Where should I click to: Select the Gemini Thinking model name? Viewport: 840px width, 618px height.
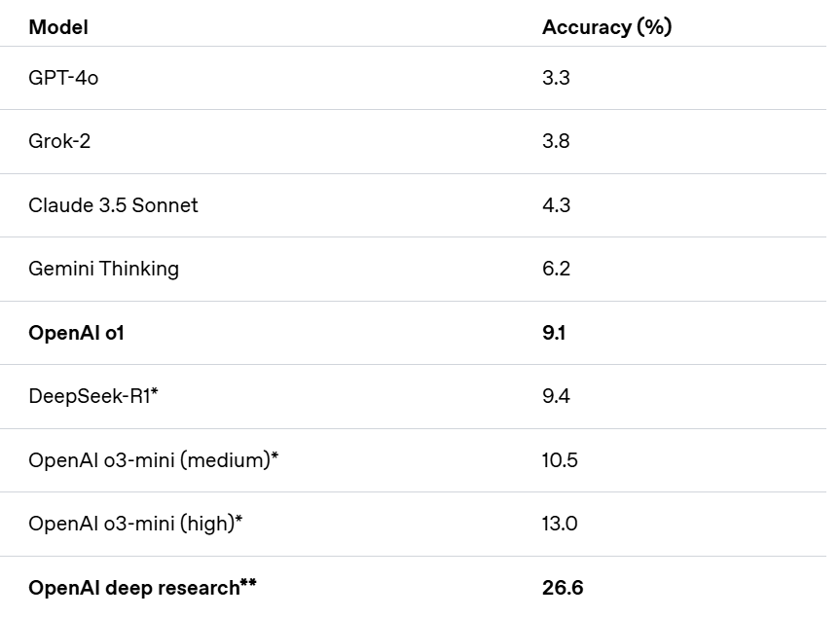coord(103,269)
